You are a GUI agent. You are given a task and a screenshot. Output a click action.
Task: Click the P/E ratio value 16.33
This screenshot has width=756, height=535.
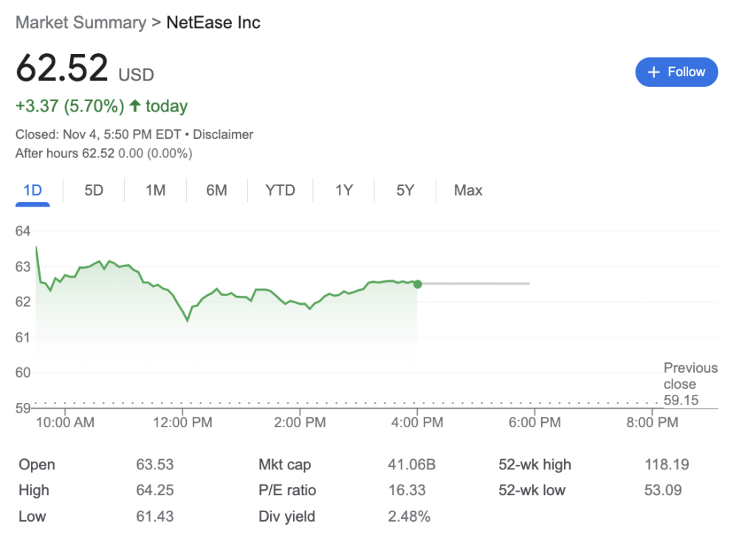[x=407, y=490]
